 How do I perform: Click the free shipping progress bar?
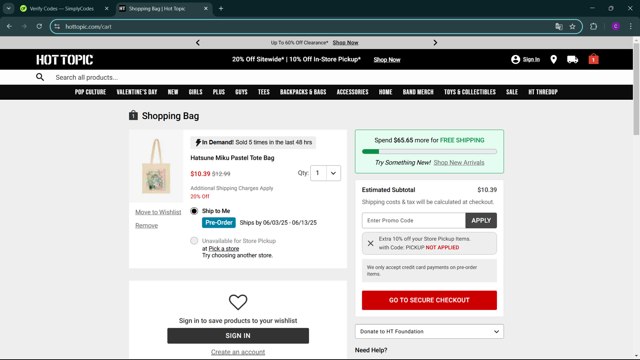click(429, 151)
